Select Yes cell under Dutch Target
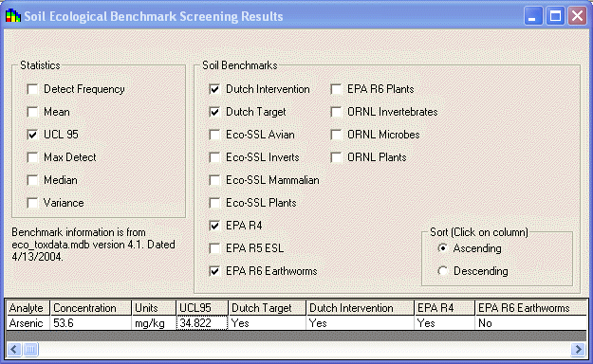 [x=268, y=323]
